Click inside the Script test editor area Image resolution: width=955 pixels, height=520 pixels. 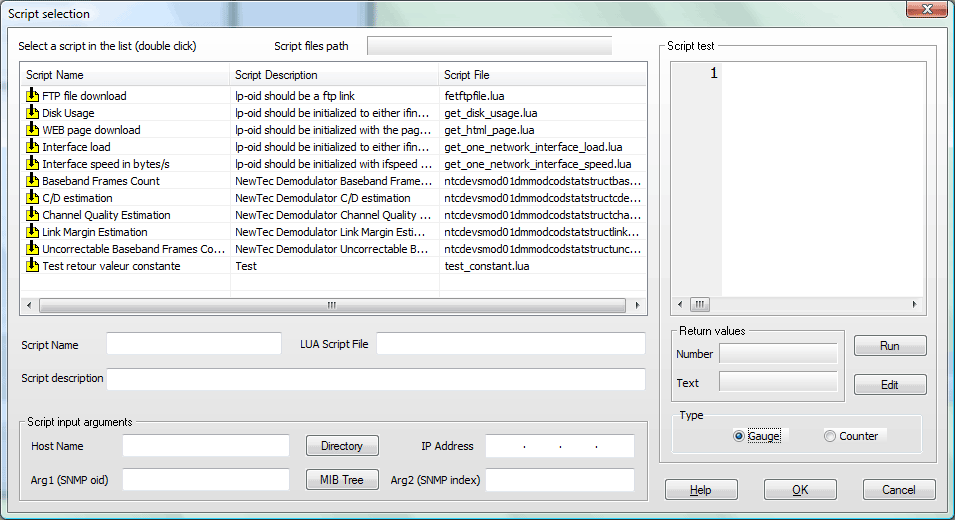pyautogui.click(x=822, y=180)
